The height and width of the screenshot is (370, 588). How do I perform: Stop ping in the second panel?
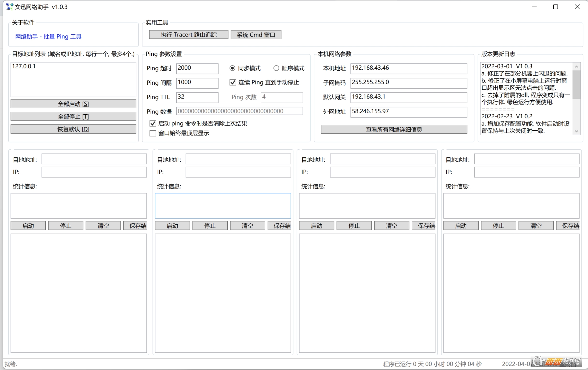pyautogui.click(x=209, y=226)
